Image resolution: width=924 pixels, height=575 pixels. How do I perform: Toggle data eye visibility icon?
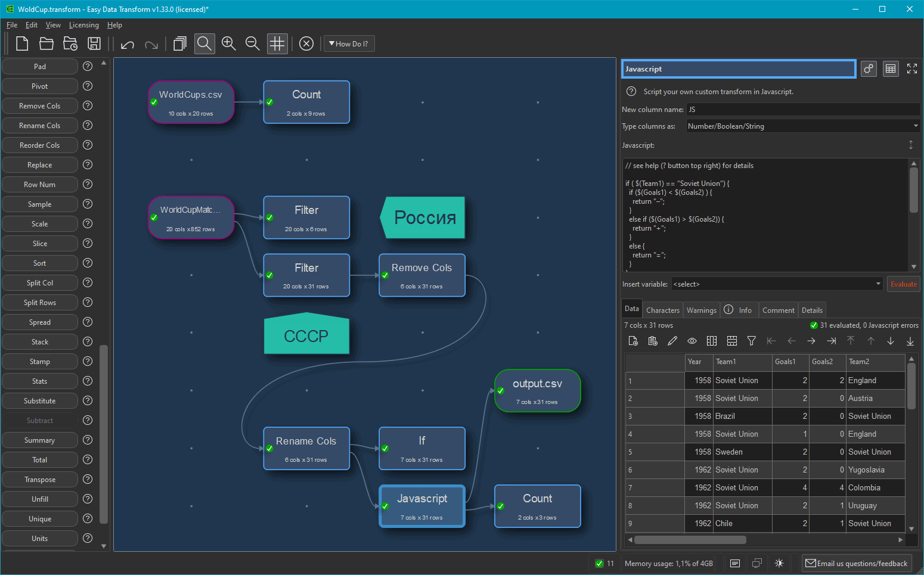click(x=692, y=341)
